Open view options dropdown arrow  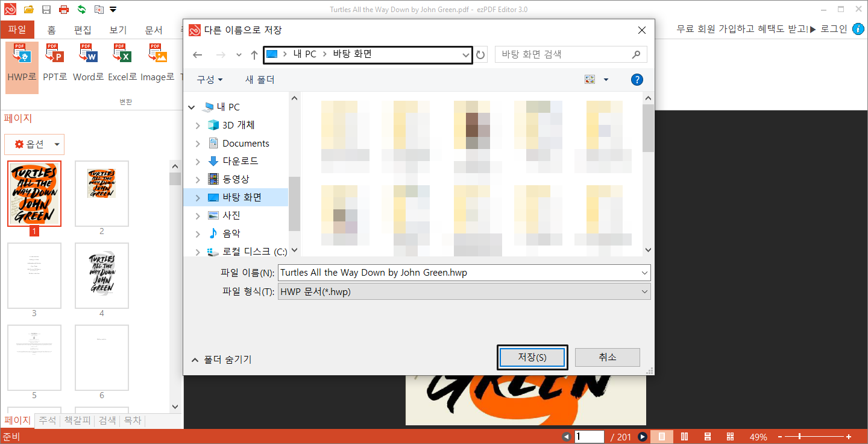(x=606, y=80)
